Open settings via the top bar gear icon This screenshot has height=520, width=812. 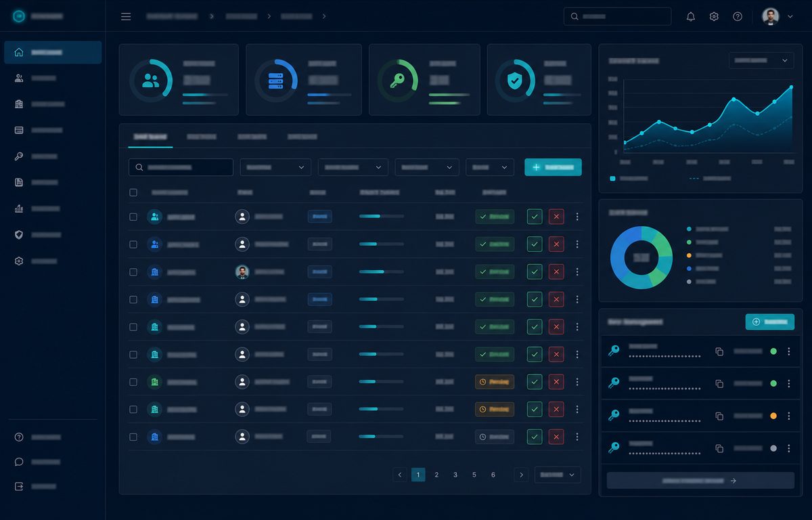coord(714,16)
